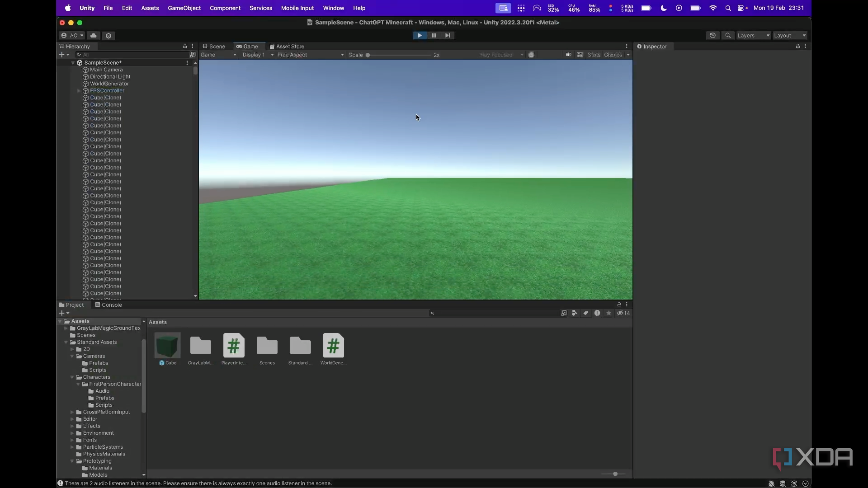
Task: Click the Search by Type icon in the Project panel
Action: [x=575, y=313]
